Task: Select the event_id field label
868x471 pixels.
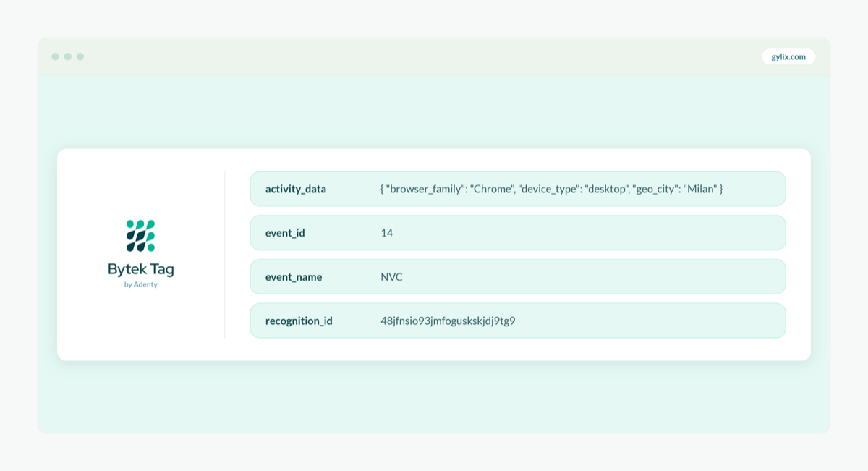Action: coord(285,233)
